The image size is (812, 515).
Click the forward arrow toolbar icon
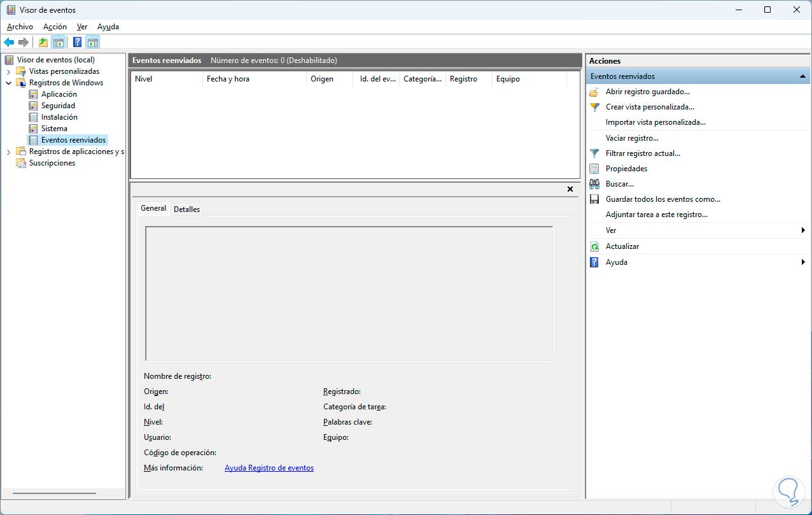24,43
